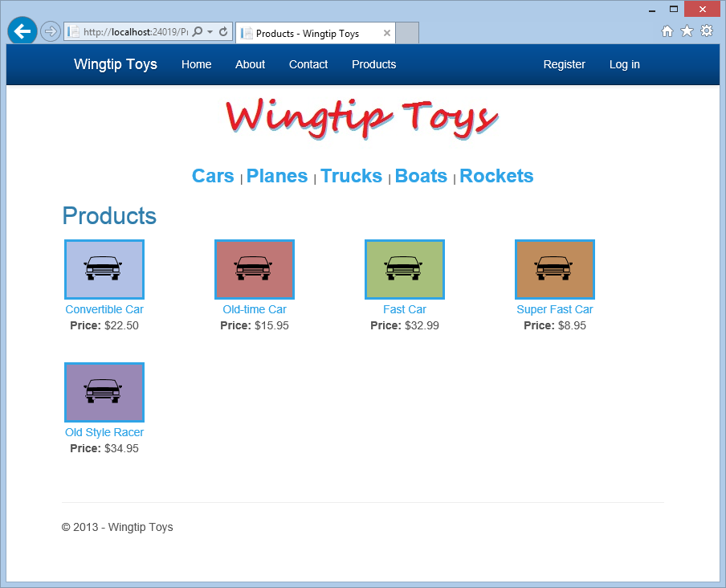726x588 pixels.
Task: Click the forward navigation arrow
Action: 50,31
